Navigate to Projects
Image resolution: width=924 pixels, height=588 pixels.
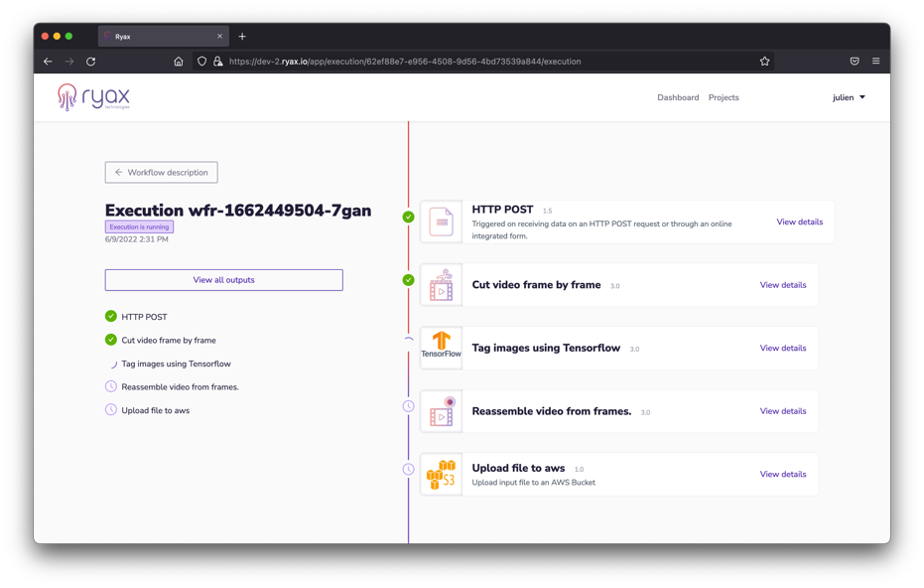[x=724, y=97]
